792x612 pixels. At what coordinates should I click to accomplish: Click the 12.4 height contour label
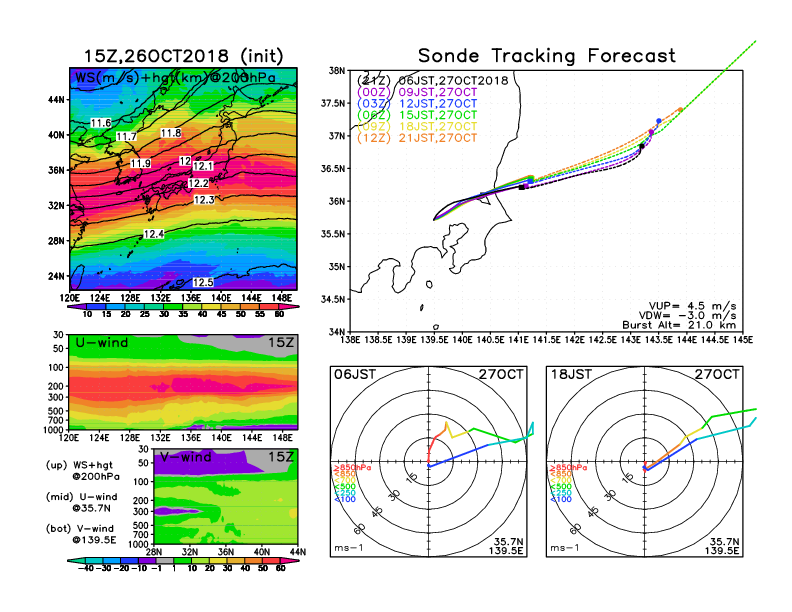(154, 234)
